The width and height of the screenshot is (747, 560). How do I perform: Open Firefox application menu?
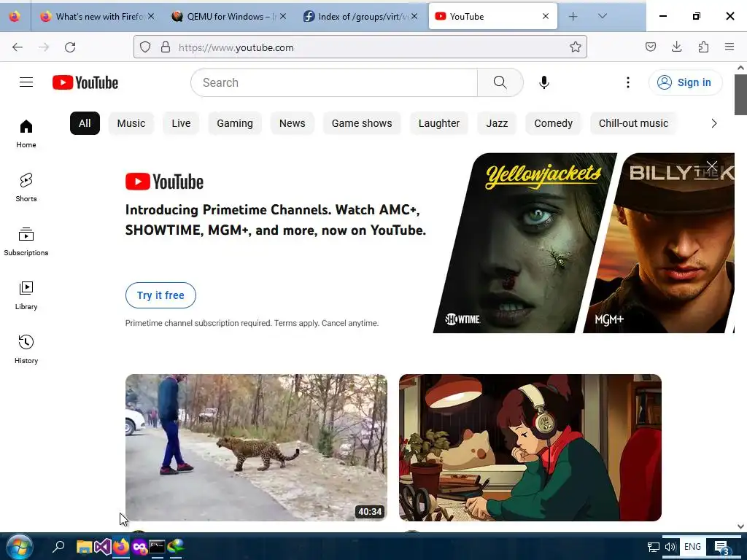[729, 47]
